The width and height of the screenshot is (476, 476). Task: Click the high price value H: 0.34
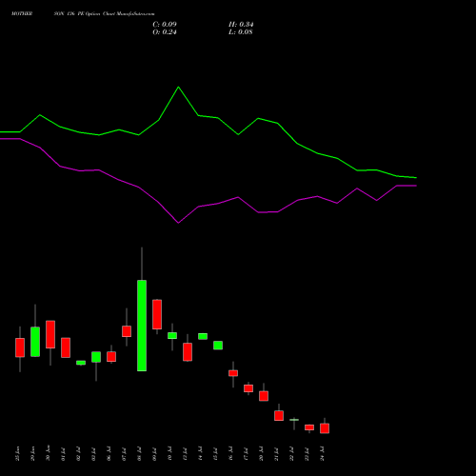click(241, 25)
